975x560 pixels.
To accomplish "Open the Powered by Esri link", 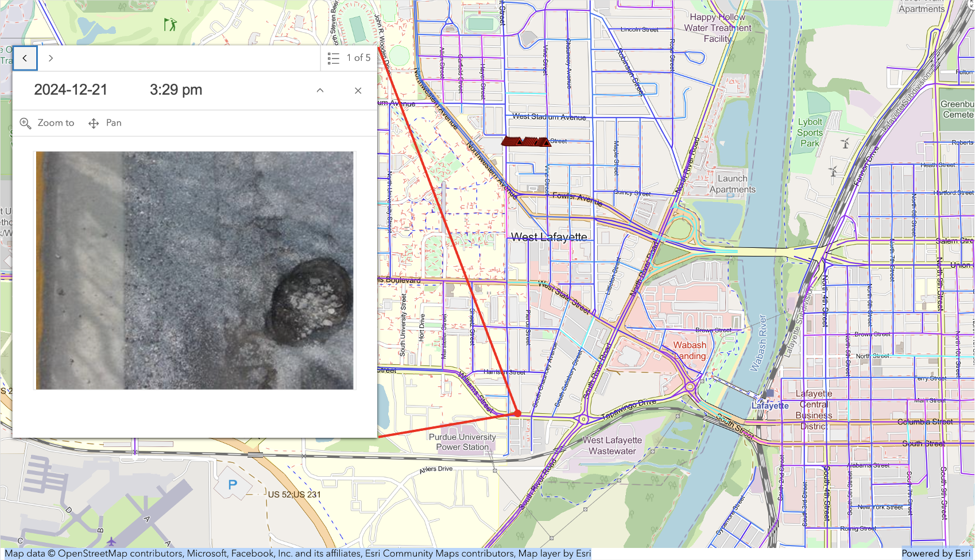I will [x=935, y=553].
